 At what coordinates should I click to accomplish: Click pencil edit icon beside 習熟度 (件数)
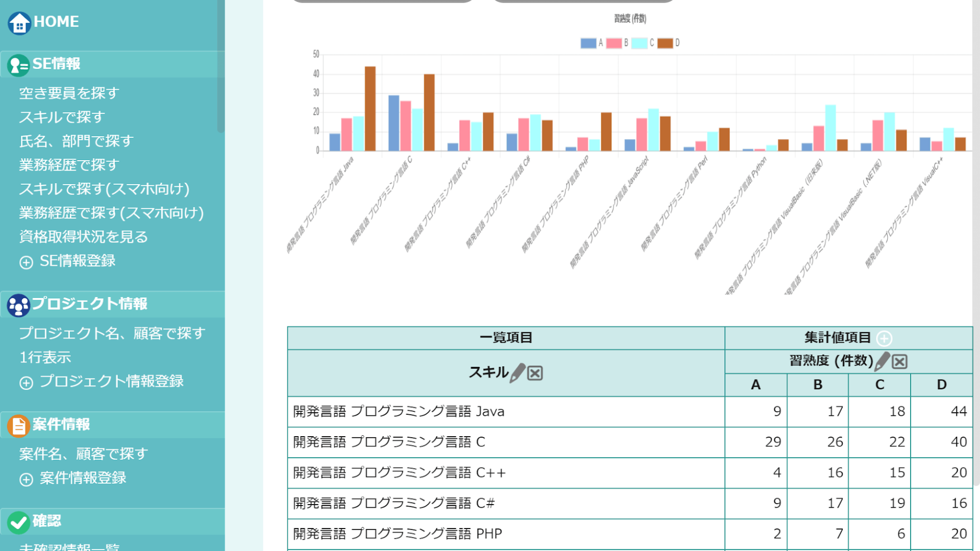882,361
